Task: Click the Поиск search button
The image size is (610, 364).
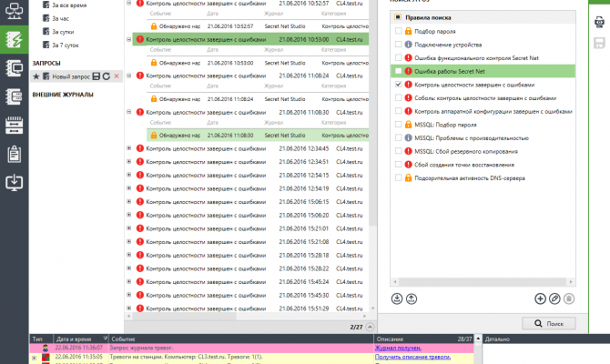Action: click(x=549, y=323)
